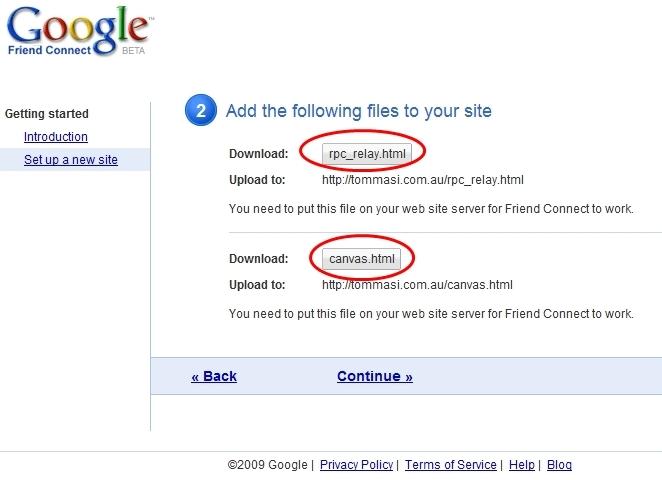Screen dimensions: 662x480
Task: Click the Download label beside rpc_relay.html
Action: coord(258,153)
